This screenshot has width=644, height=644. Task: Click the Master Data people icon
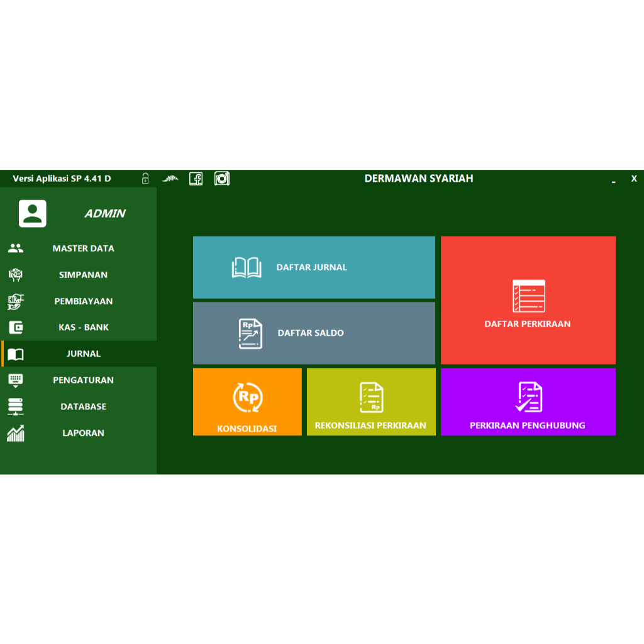[16, 248]
